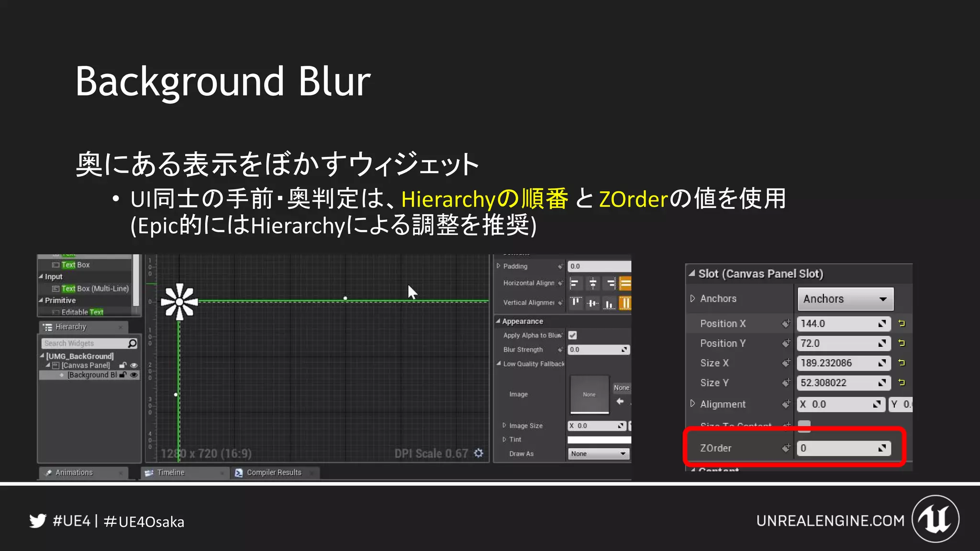980x551 pixels.
Task: Click the Position X value field
Action: tap(844, 324)
